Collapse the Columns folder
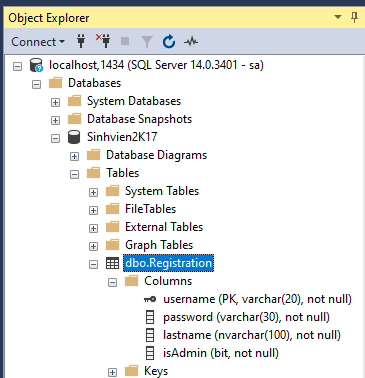Screen dimensions: 365x378 [112, 282]
